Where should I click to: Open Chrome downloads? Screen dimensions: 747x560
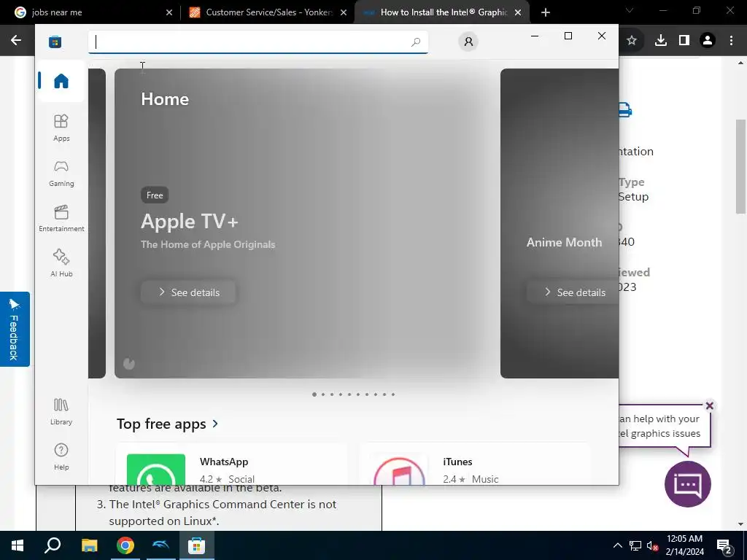click(661, 41)
